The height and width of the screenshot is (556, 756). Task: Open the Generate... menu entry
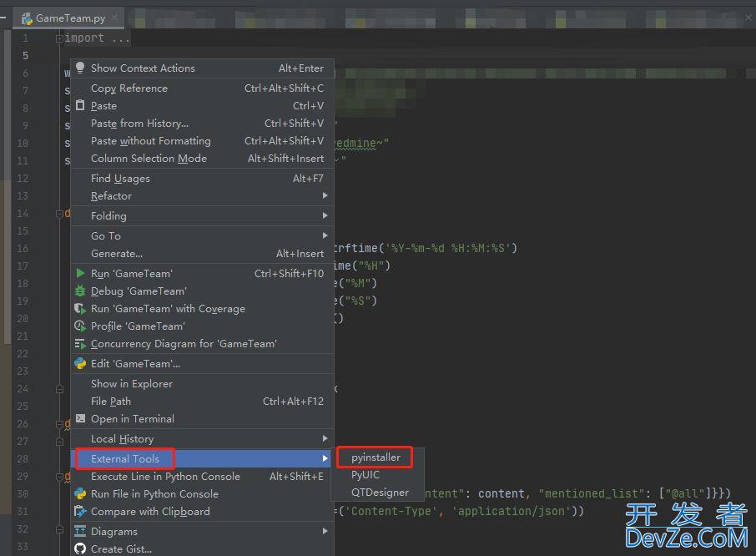point(203,254)
